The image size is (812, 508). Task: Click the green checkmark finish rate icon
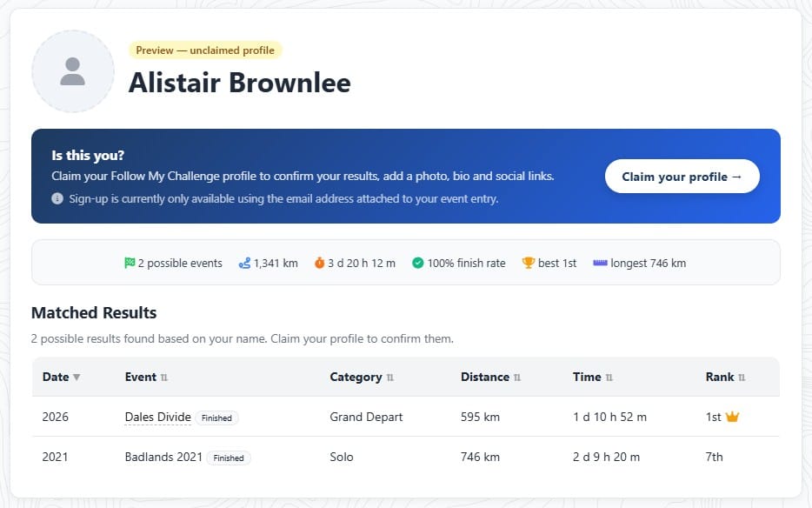click(x=417, y=263)
